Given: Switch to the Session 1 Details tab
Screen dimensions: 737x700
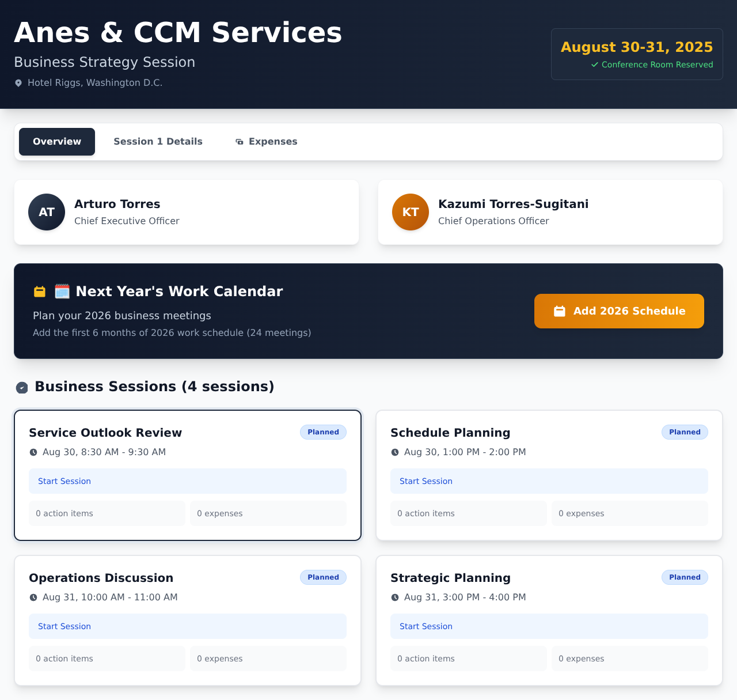Looking at the screenshot, I should click(x=158, y=141).
